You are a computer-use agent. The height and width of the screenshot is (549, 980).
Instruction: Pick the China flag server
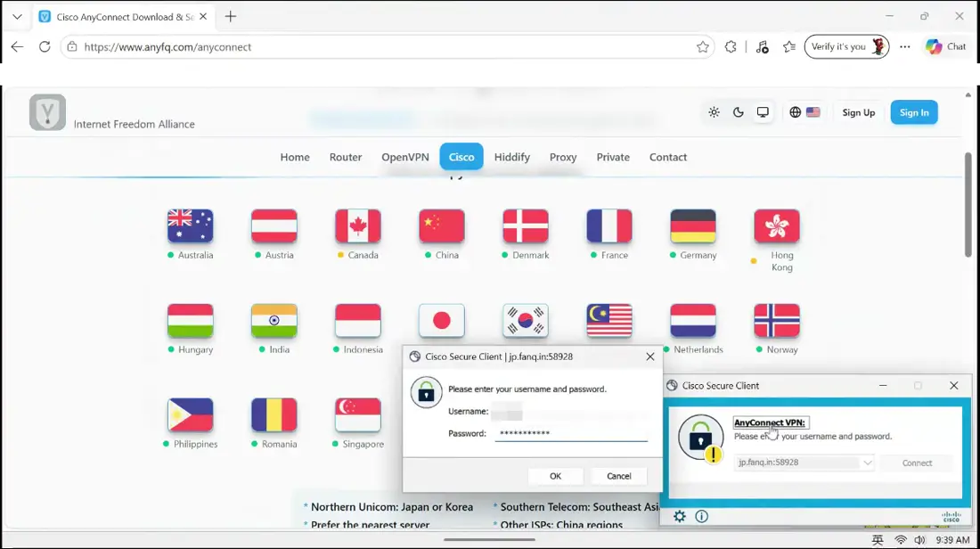(x=442, y=225)
